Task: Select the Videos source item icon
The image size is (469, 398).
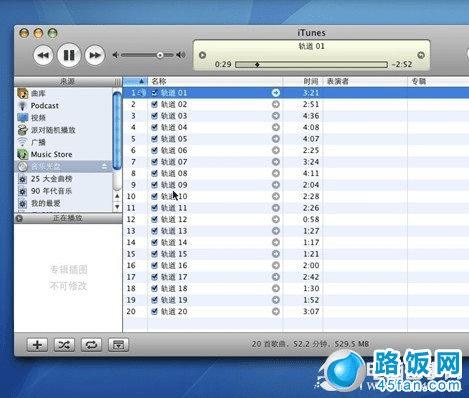Action: coord(22,118)
